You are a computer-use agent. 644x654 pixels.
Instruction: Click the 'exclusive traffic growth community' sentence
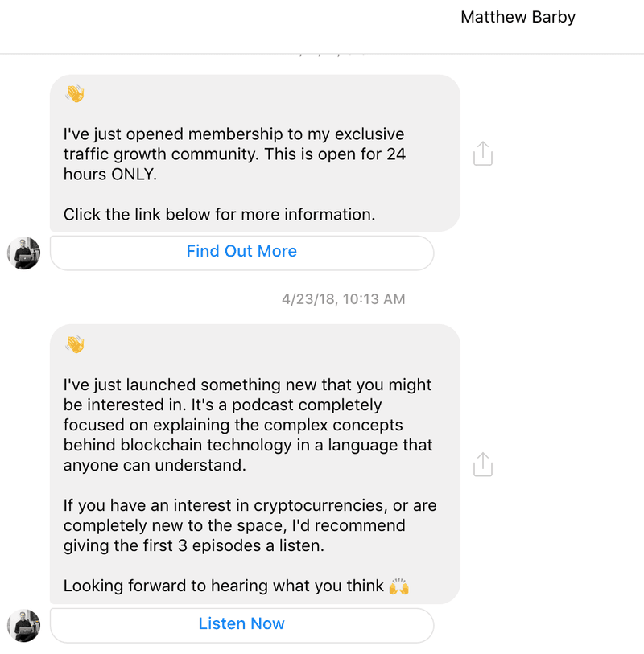234,154
